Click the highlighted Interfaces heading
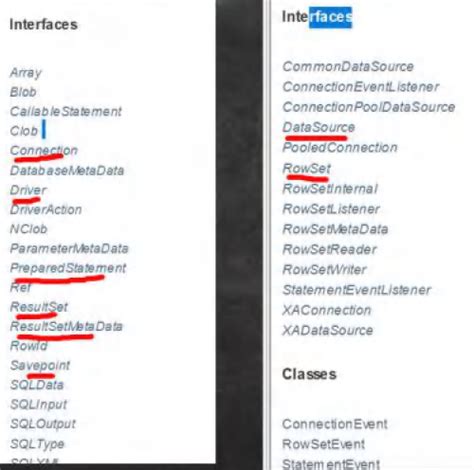Screen dimensions: 474x470 tap(317, 17)
